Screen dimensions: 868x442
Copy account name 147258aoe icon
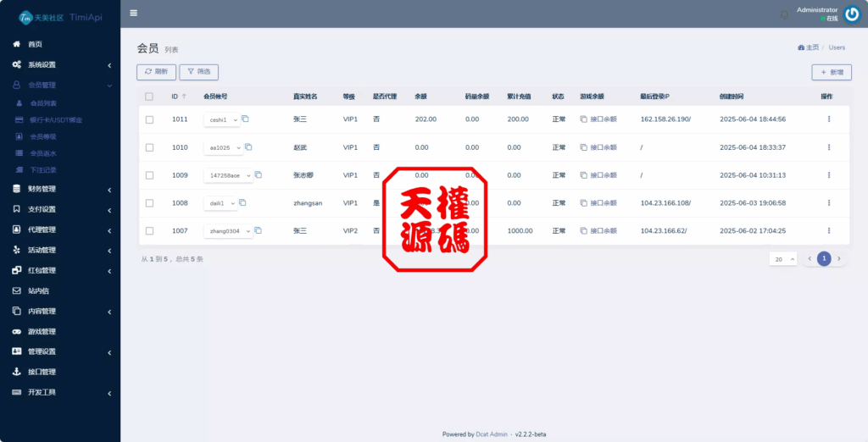point(259,174)
